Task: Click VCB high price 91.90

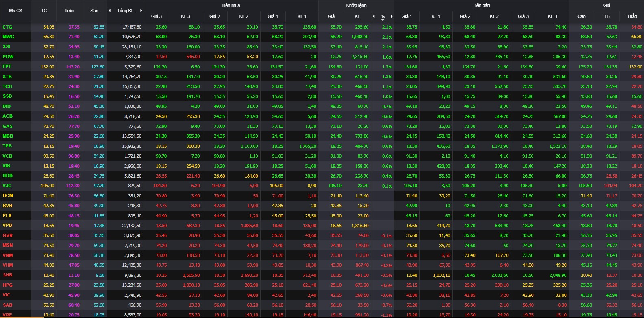Action: click(586, 156)
